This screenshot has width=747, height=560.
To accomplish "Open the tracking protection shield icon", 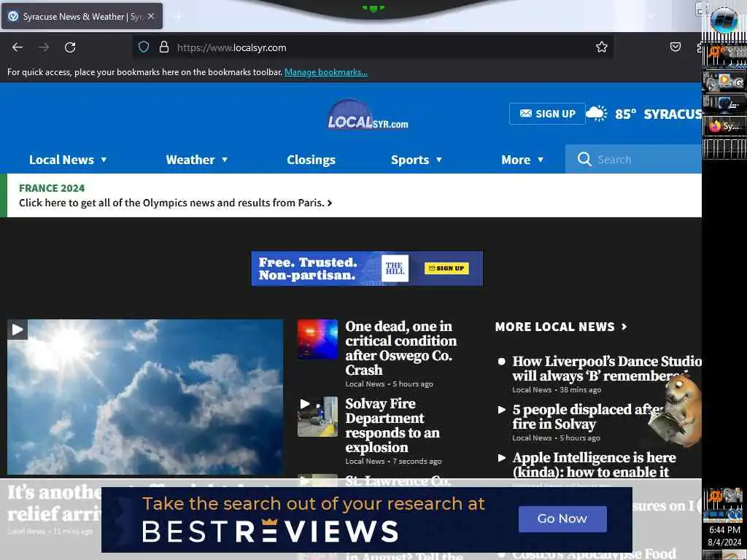I will (144, 47).
